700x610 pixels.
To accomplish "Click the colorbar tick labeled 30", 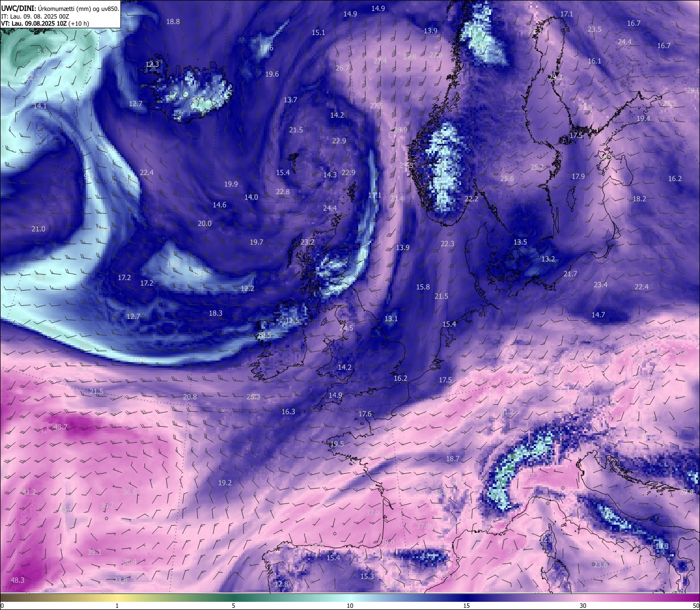I will click(x=583, y=606).
